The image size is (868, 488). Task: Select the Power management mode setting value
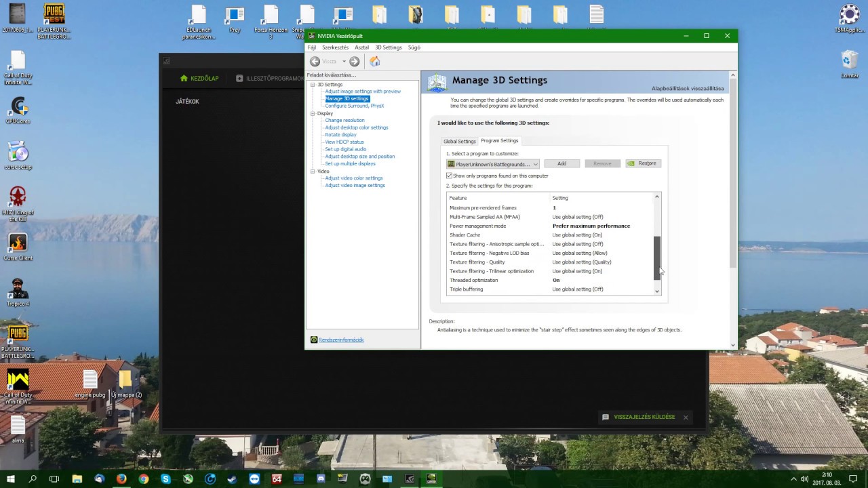[591, 226]
